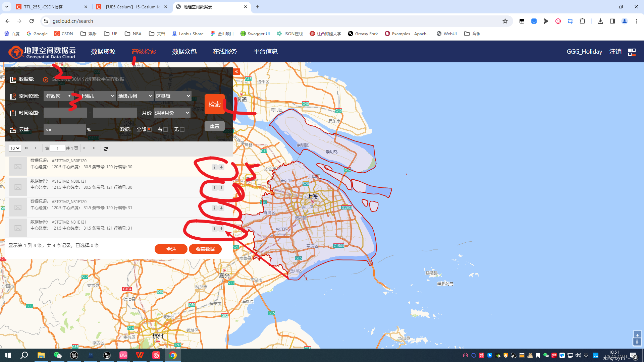Image resolution: width=644 pixels, height=362 pixels.
Task: Click the cloud cover percentage input field
Action: (x=64, y=130)
